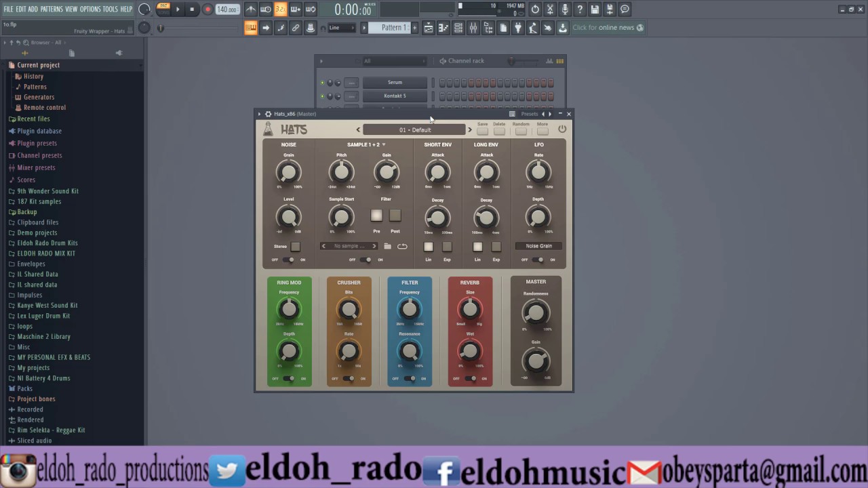Click the stop button in transport
Image resolution: width=868 pixels, height=488 pixels.
pos(193,9)
